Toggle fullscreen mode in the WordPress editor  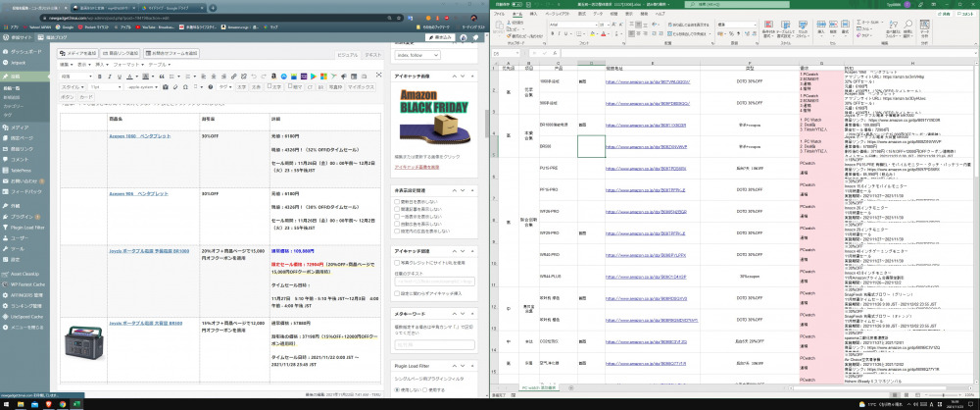[x=378, y=76]
